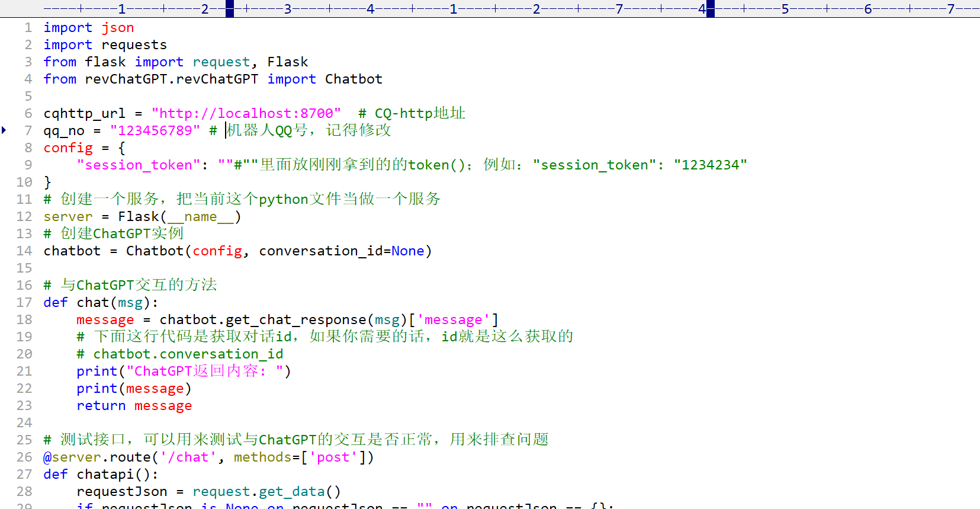The height and width of the screenshot is (509, 980).
Task: Click the ruler mark labeled 6
Action: (868, 9)
